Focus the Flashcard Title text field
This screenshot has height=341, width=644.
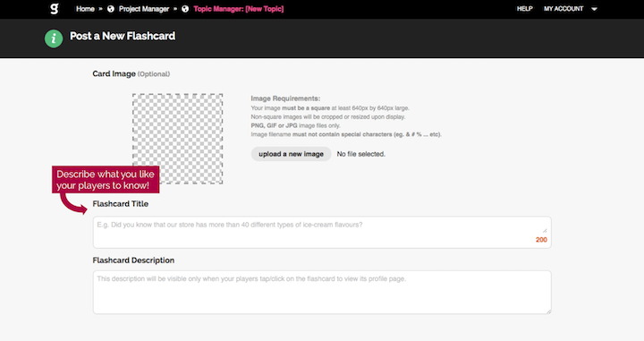(x=322, y=232)
